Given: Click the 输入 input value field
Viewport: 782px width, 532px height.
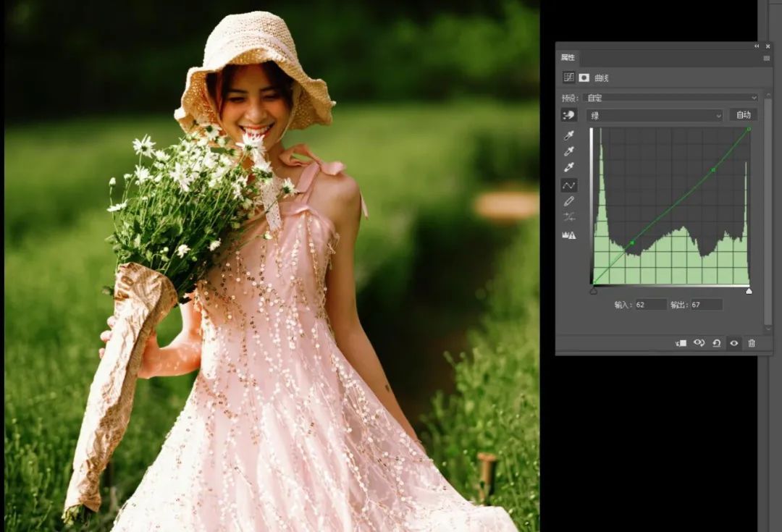Looking at the screenshot, I should click(651, 304).
